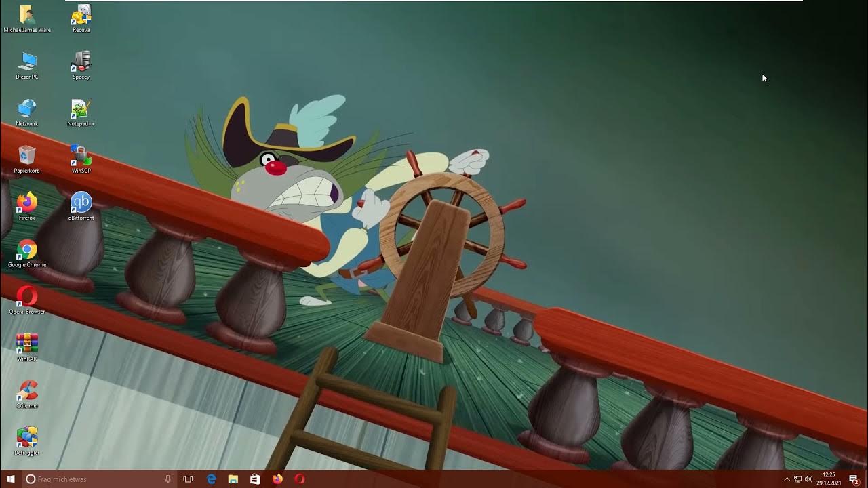The image size is (868, 488).
Task: Select the Papierkorb recycle bin icon
Action: tap(27, 159)
